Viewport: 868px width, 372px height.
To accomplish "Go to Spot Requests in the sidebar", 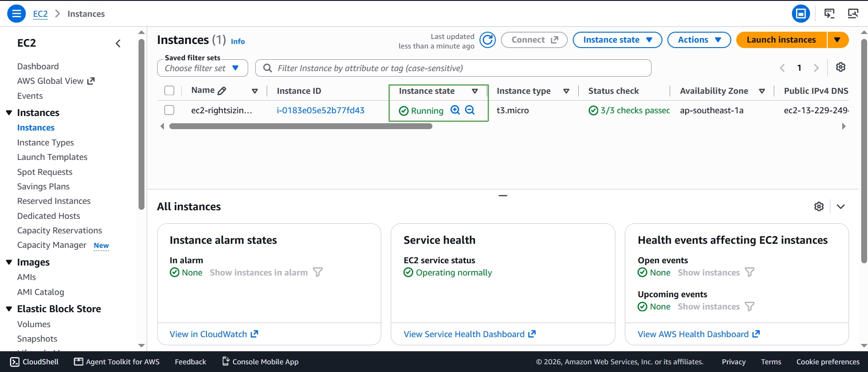I will pos(45,172).
